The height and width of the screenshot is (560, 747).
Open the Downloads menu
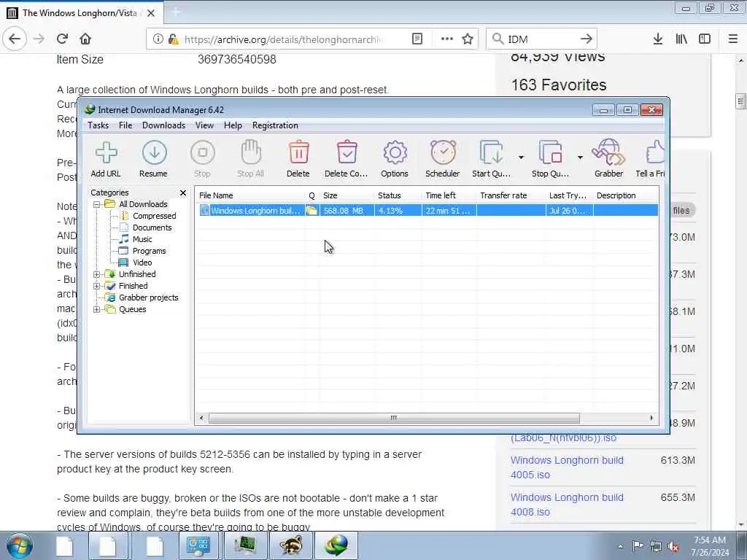coord(163,125)
